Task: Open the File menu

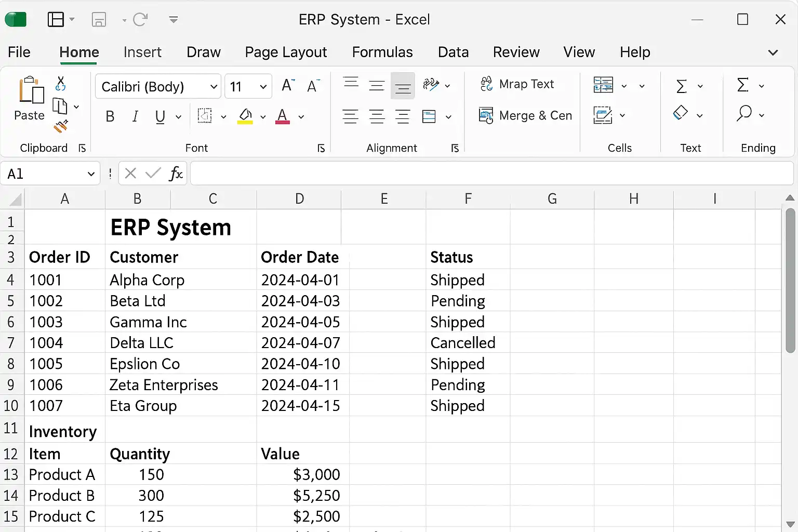Action: point(19,52)
